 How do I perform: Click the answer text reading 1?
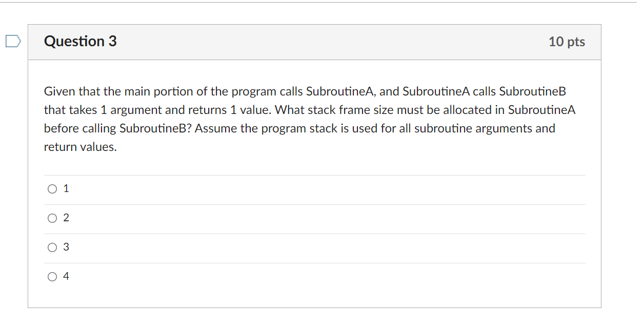66,188
